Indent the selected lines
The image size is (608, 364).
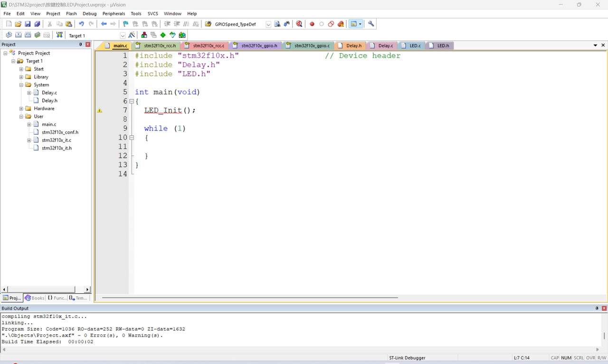(167, 24)
